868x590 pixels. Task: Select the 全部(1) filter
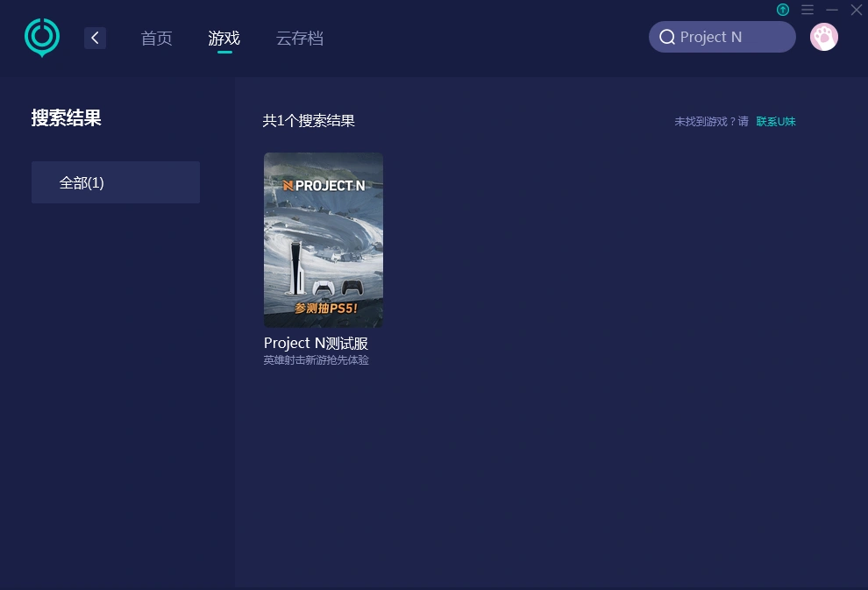116,182
